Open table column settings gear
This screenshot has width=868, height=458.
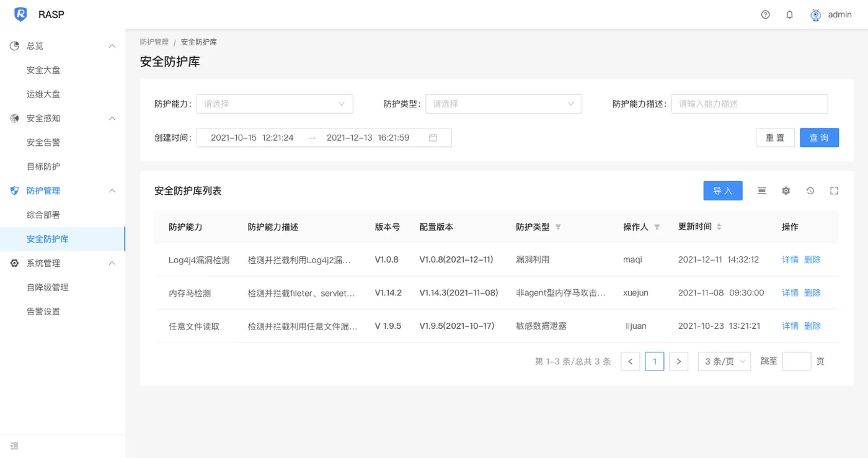(786, 191)
